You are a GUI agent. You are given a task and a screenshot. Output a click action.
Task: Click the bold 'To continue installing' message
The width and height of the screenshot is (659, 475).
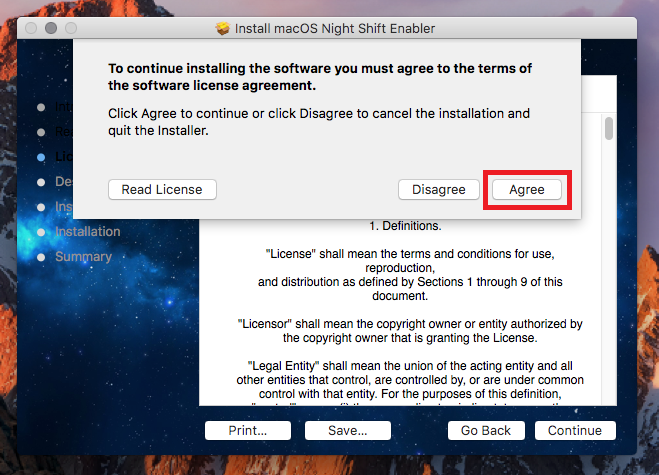click(320, 77)
